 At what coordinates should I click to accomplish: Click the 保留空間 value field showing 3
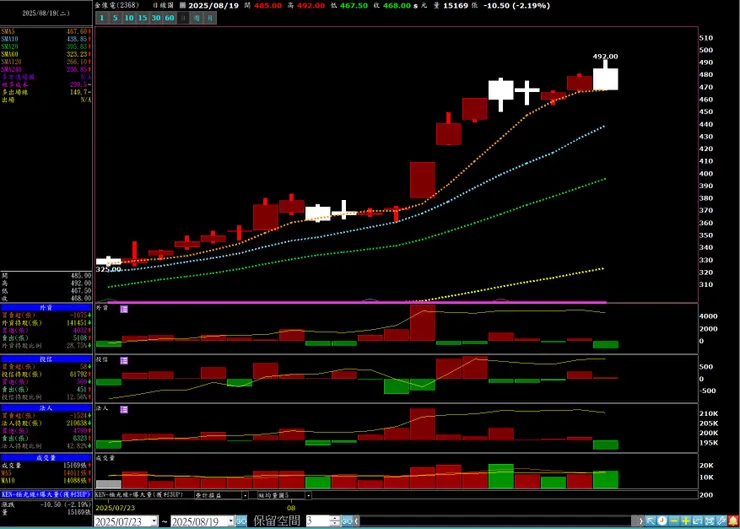point(318,521)
